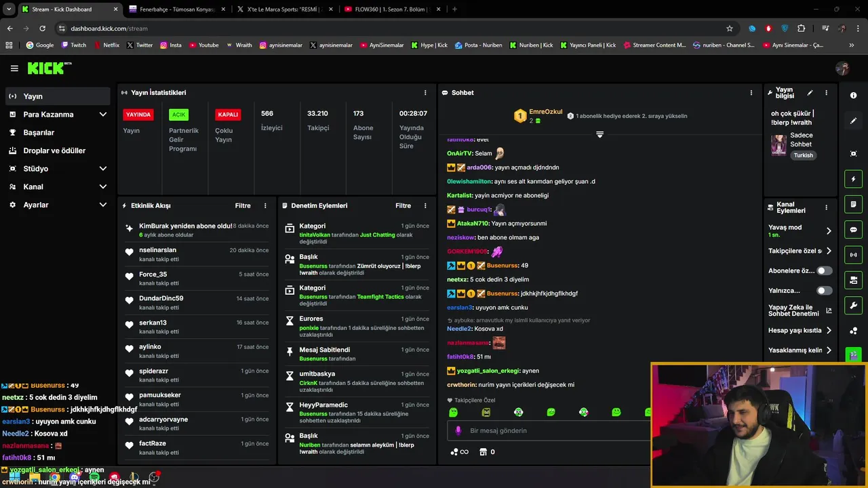This screenshot has width=868, height=488.
Task: Open Yayın İstatistikleri three-dot menu
Action: 425,93
